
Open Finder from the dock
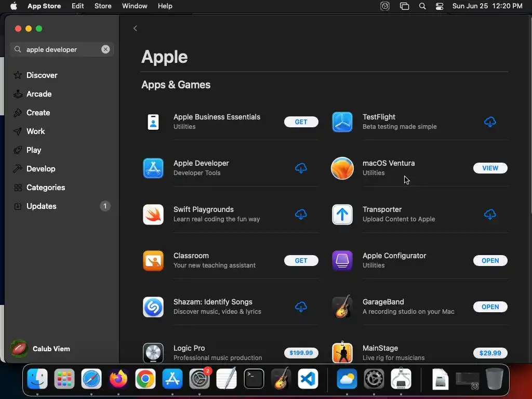pyautogui.click(x=37, y=379)
